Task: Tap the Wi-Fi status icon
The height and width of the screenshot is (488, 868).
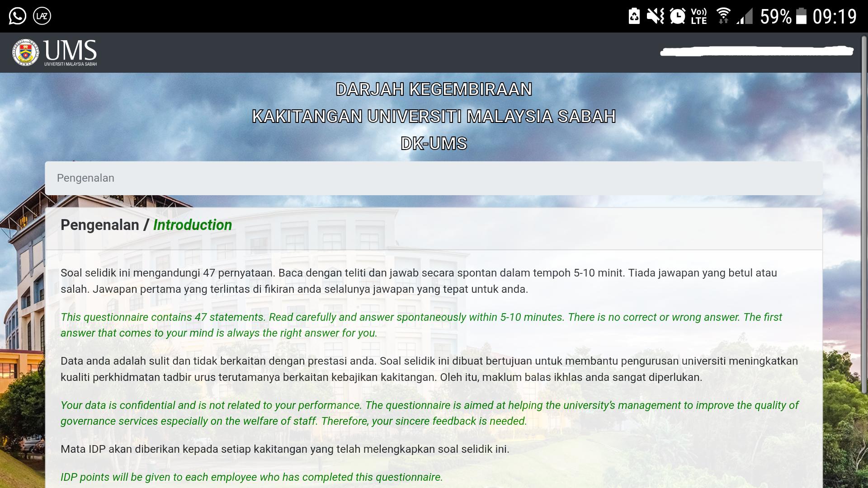Action: click(723, 16)
